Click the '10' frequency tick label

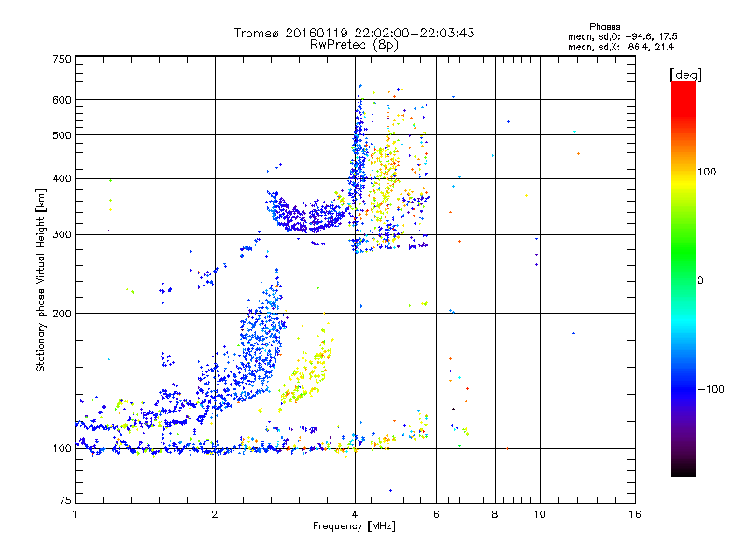pyautogui.click(x=540, y=514)
